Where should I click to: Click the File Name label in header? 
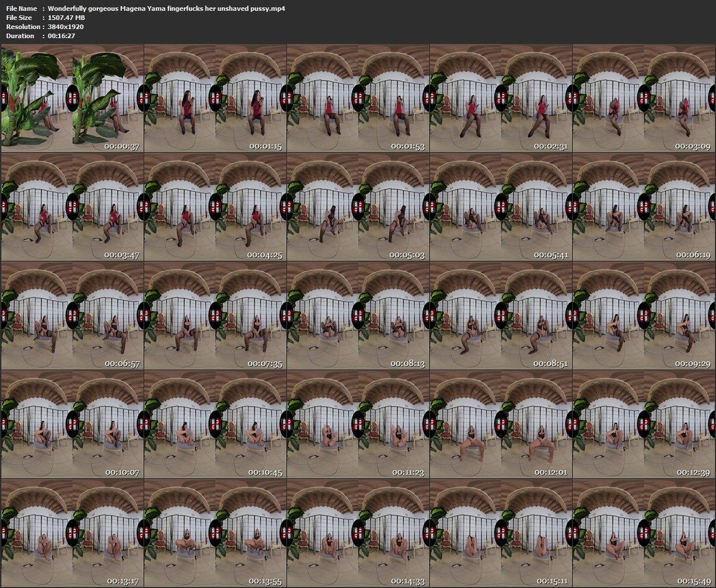[x=22, y=9]
